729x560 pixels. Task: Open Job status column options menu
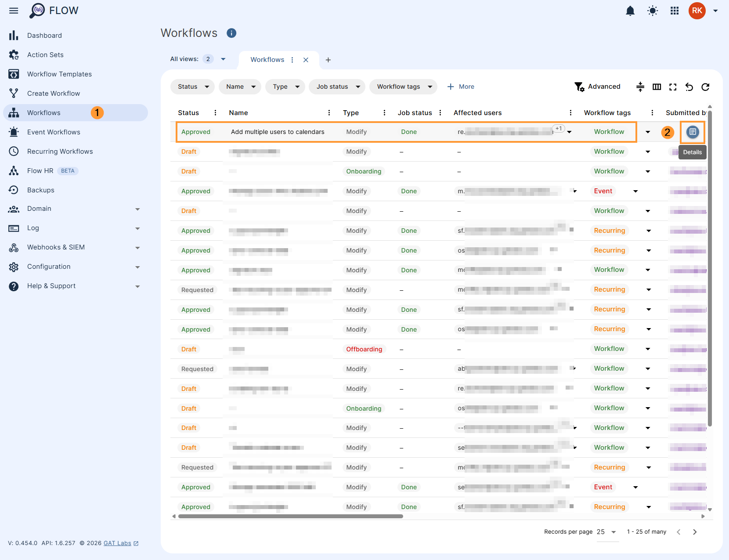(440, 113)
